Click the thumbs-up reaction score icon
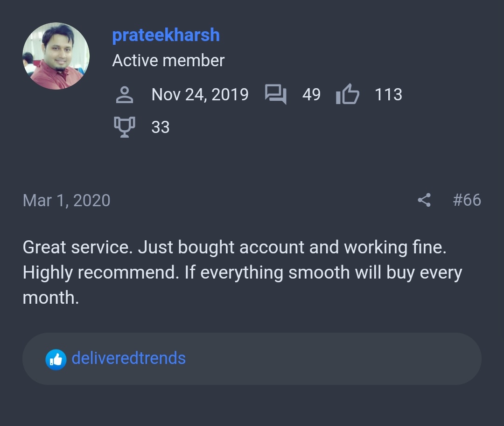 coord(348,94)
